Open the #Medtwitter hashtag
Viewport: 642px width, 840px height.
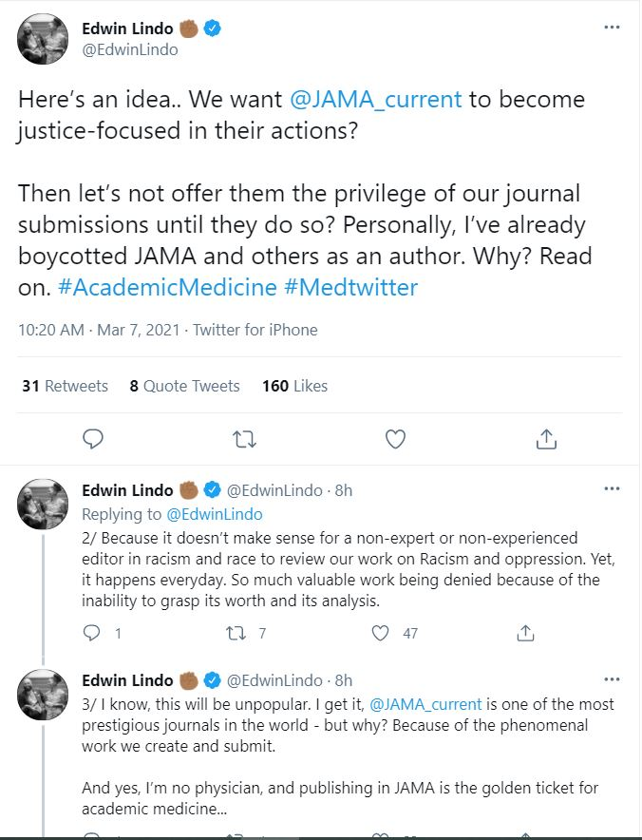pos(350,288)
